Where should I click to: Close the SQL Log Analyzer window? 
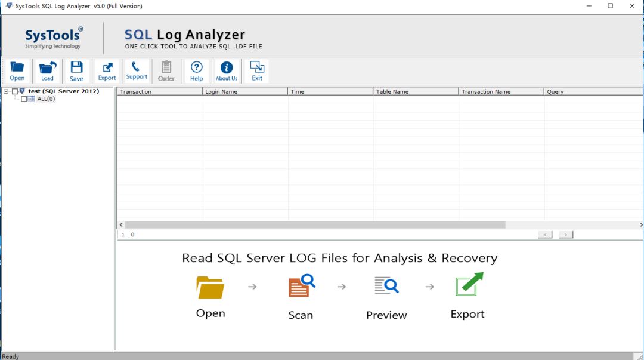coord(632,6)
